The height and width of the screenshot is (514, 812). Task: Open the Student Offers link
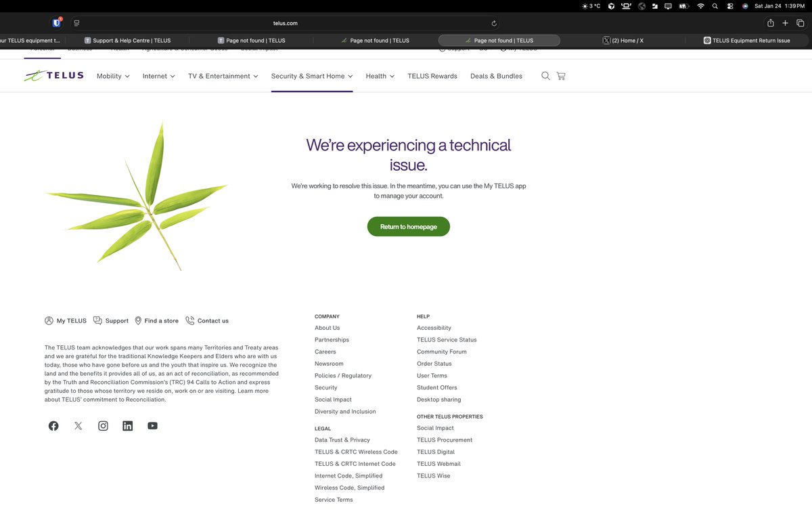click(x=437, y=388)
